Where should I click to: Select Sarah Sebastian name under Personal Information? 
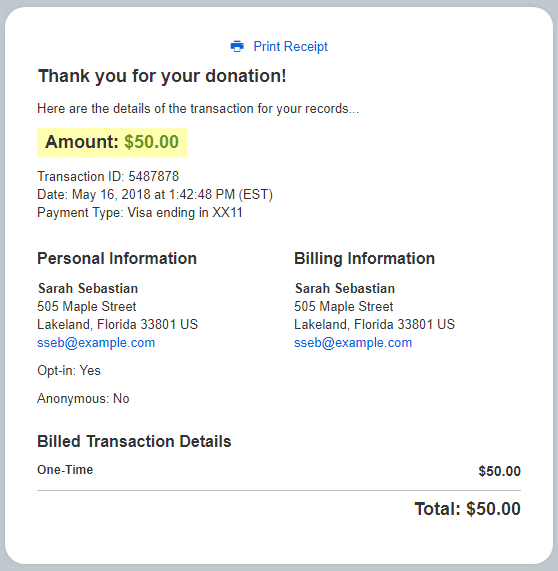(88, 288)
